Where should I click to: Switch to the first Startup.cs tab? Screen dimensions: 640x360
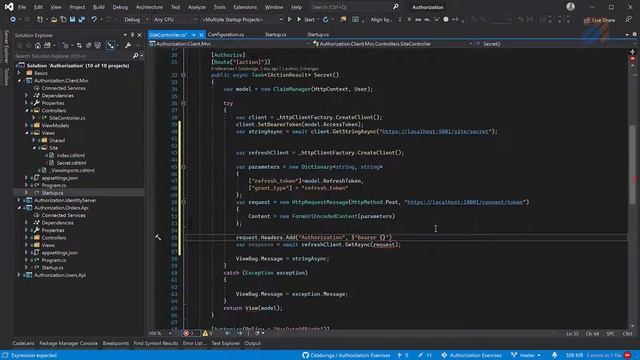(x=276, y=35)
